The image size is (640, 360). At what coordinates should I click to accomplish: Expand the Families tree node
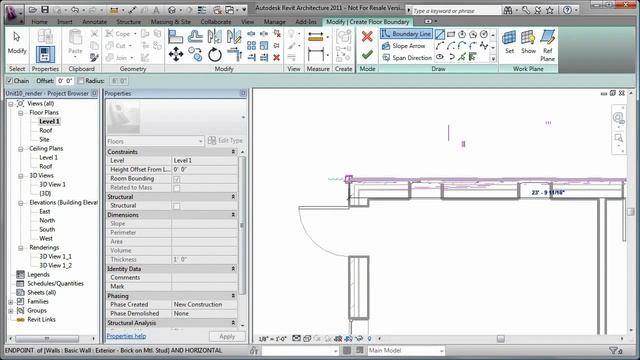click(11, 302)
